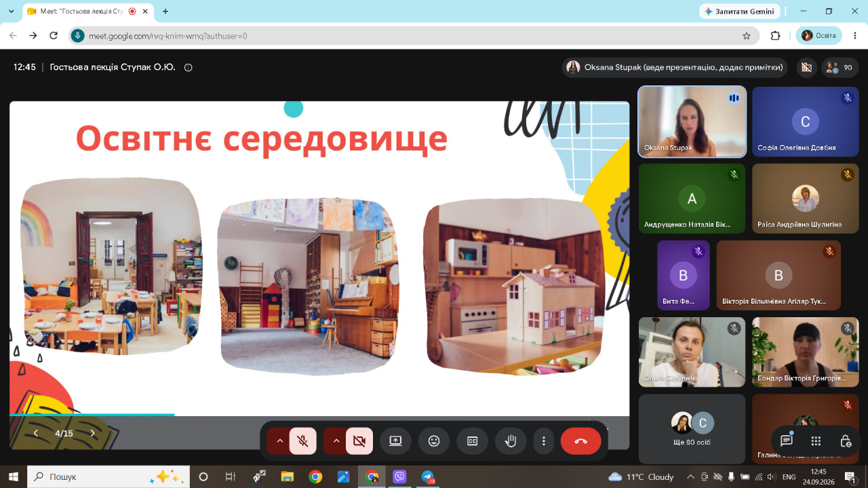868x488 pixels.
Task: Toggle closed captions
Action: 473,441
